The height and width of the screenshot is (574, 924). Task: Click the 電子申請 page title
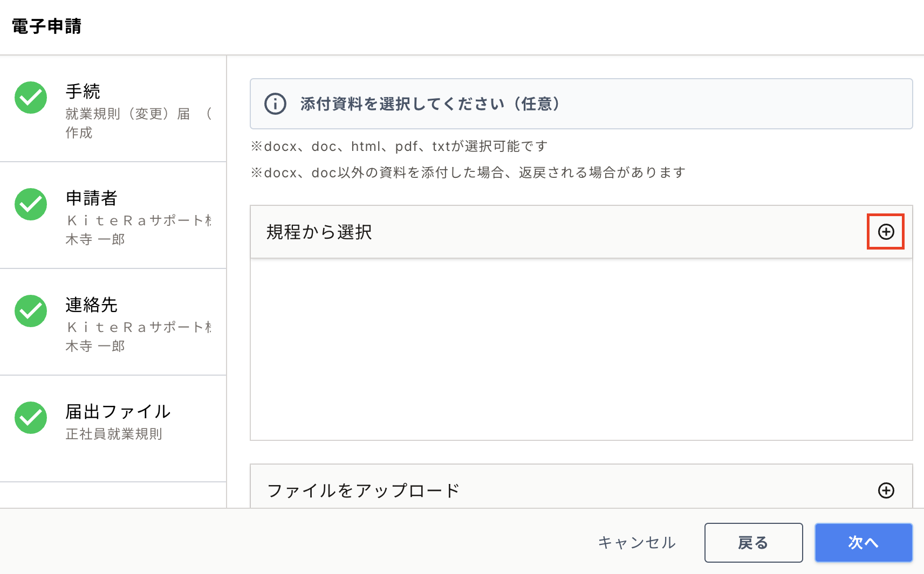(x=46, y=26)
